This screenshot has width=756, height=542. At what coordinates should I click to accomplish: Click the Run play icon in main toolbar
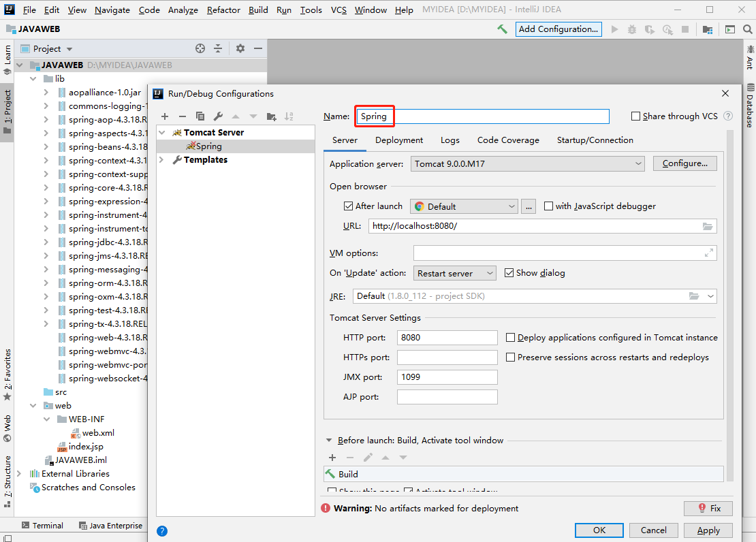614,29
